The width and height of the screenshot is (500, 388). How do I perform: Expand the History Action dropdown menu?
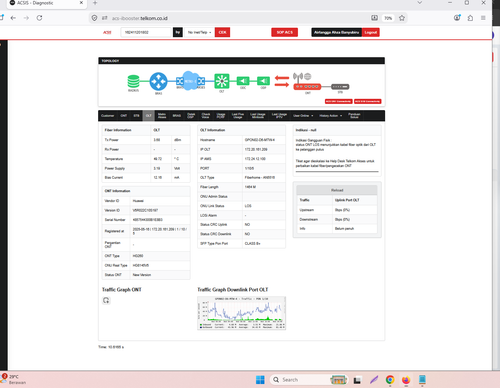coord(331,116)
